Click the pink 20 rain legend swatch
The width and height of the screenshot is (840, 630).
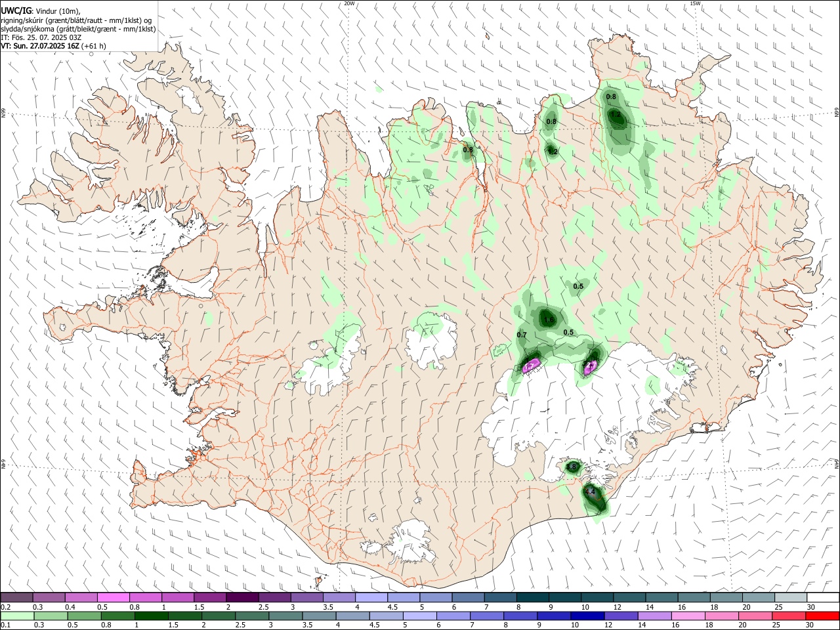pyautogui.click(x=755, y=616)
